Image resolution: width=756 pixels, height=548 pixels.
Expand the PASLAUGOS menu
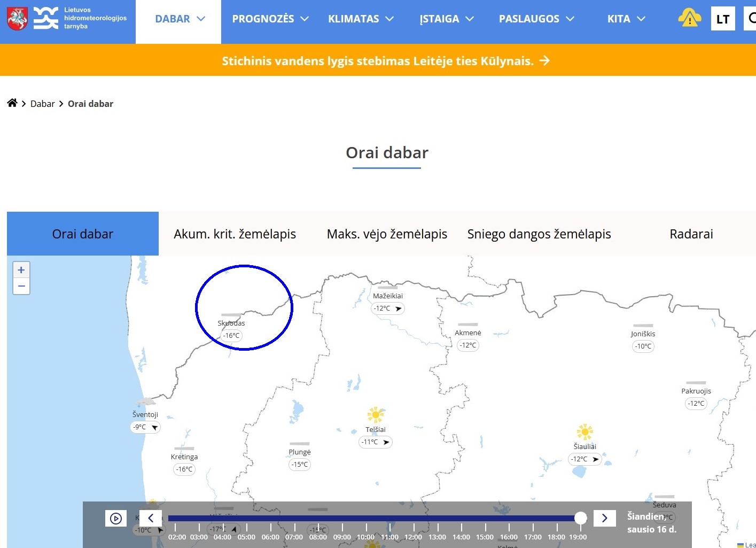(536, 19)
